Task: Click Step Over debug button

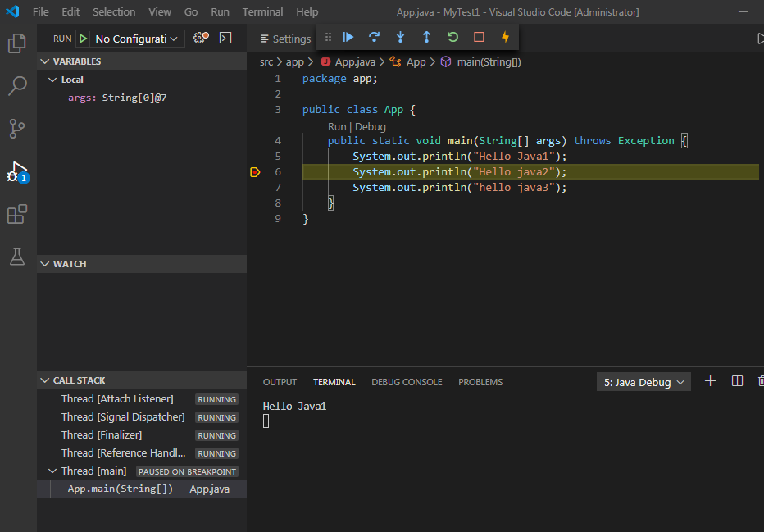Action: [375, 38]
